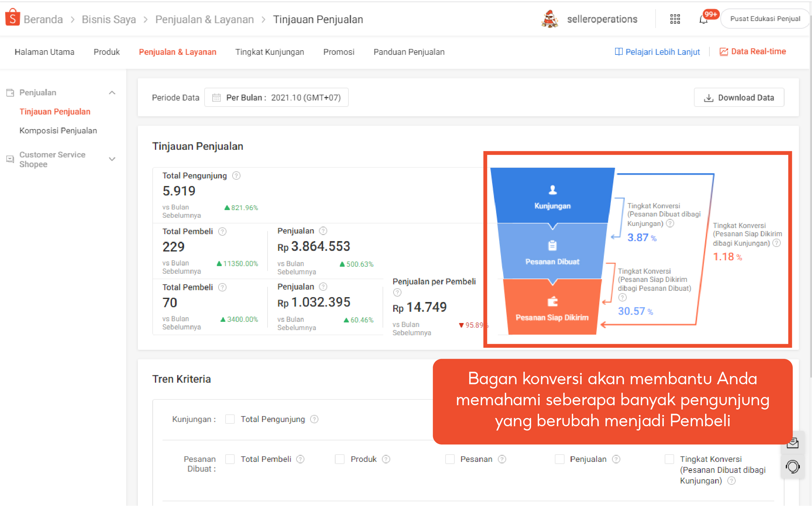Click help icon under Penjualan per Pembeli
The width and height of the screenshot is (812, 506).
point(397,293)
